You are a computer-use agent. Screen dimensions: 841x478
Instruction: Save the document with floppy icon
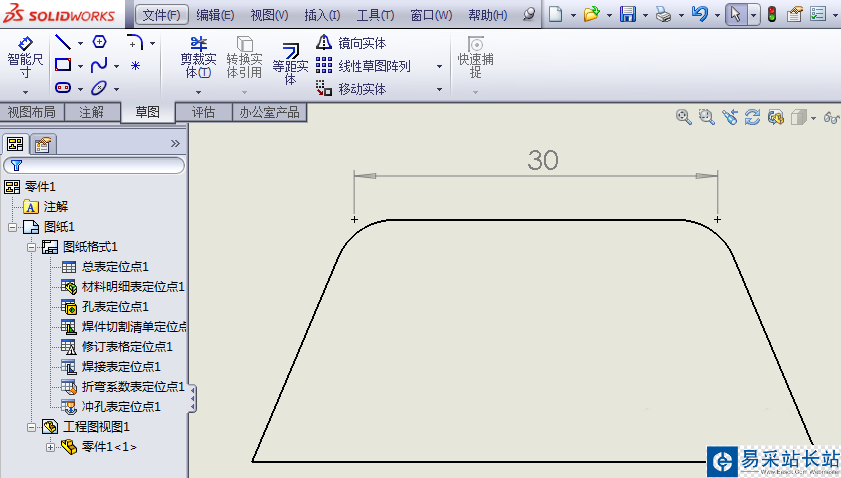click(x=628, y=14)
